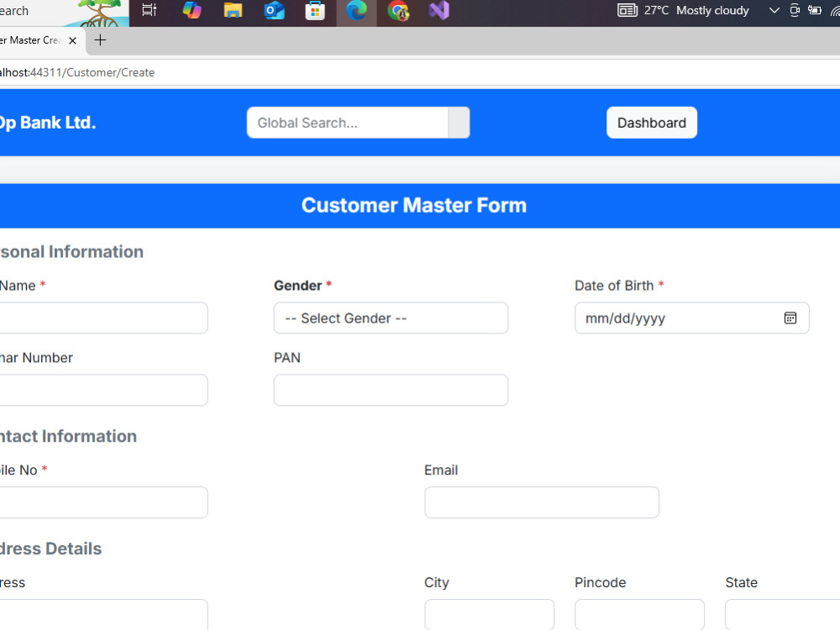Open Microsoft Store from the taskbar
This screenshot has height=630, width=840.
point(315,10)
